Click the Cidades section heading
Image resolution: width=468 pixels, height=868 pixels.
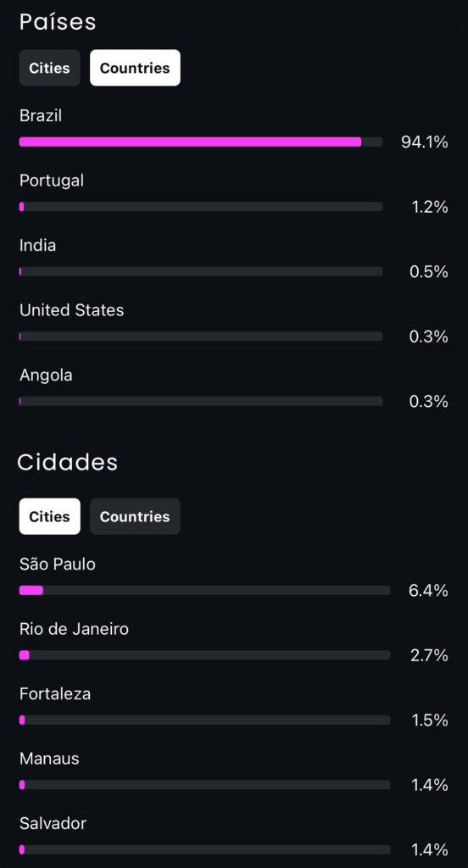[x=68, y=462]
